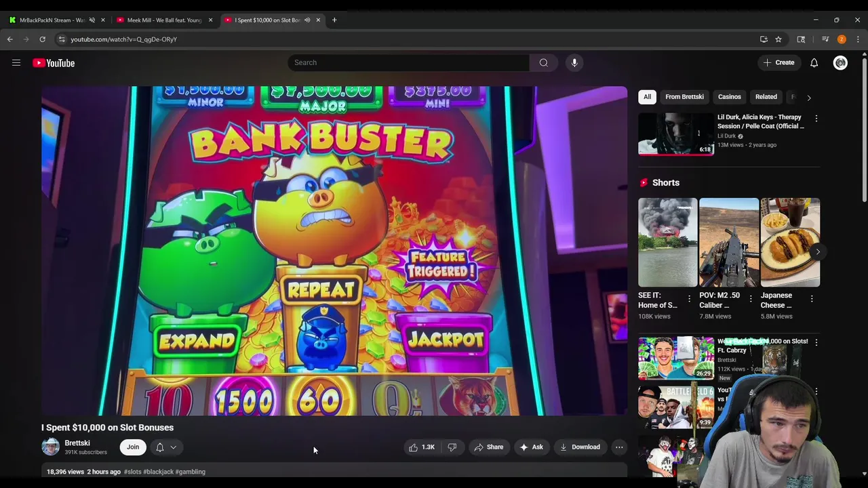
Task: Click the #blackjack hashtag
Action: [158, 472]
